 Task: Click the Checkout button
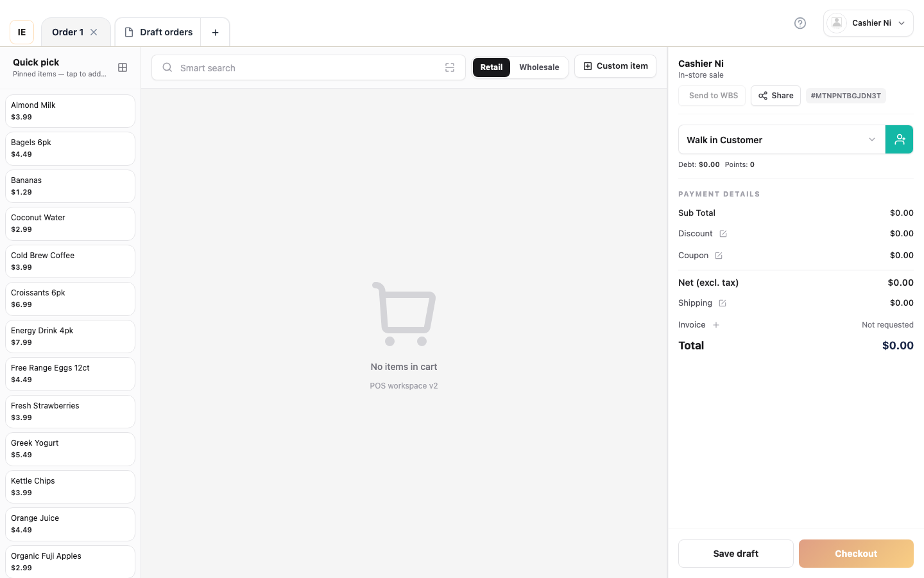point(856,554)
